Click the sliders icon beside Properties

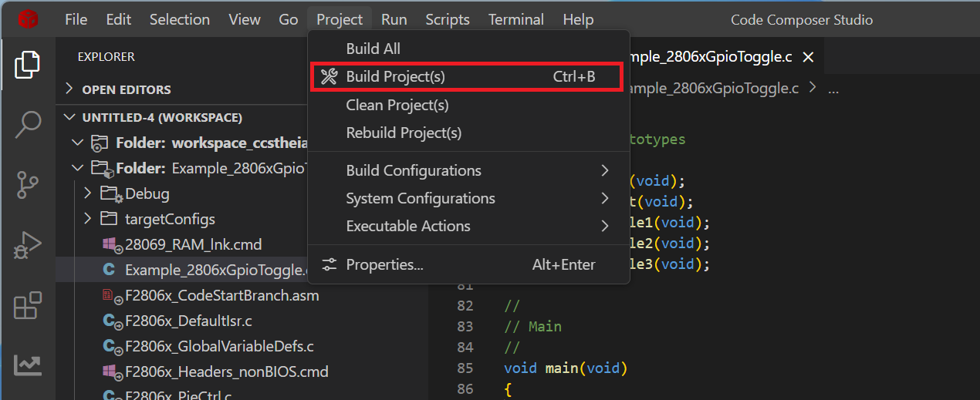coord(329,264)
